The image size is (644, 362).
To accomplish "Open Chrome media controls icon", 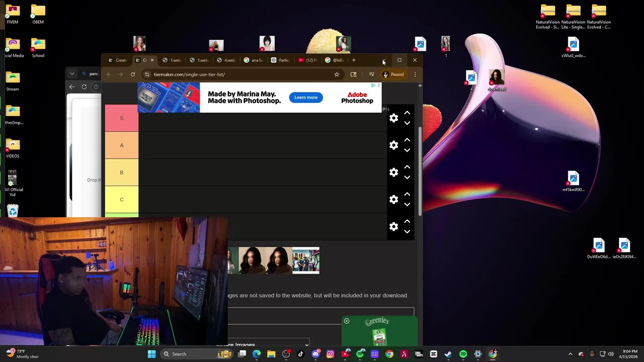I will point(371,74).
